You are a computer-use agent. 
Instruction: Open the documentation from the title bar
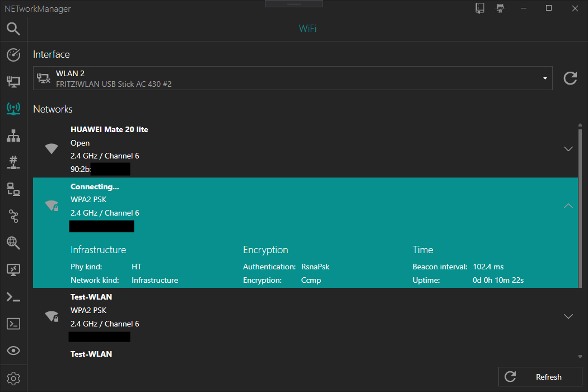coord(479,8)
